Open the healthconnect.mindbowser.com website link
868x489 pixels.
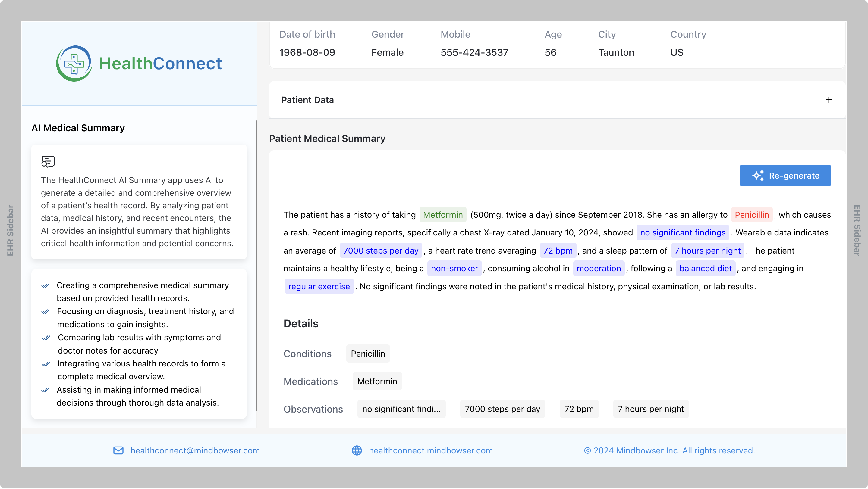pyautogui.click(x=431, y=450)
